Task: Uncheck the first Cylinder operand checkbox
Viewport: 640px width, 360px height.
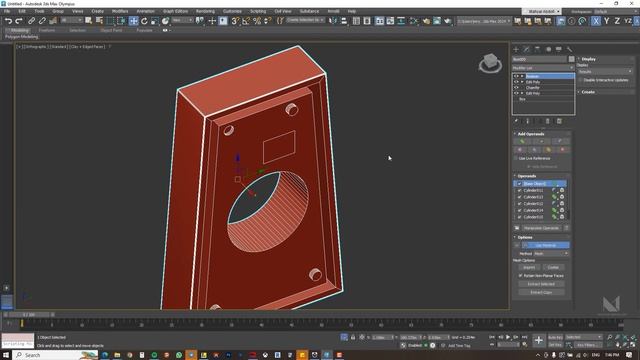Action: click(x=520, y=191)
